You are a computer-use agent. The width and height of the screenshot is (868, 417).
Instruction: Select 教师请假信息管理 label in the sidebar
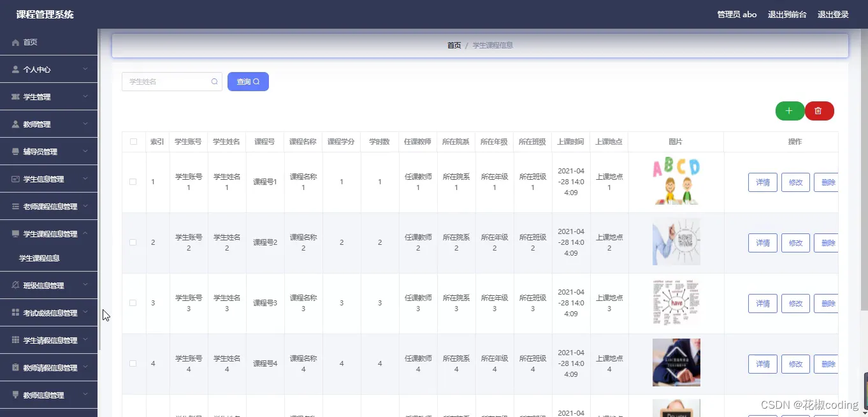(50, 368)
